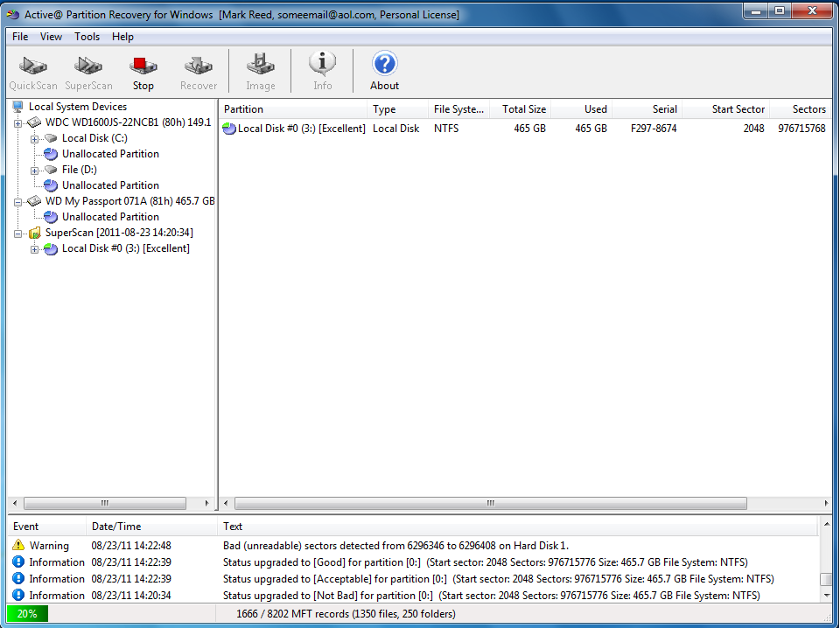Click device tree scroll left arrow
Viewport: 840px width, 628px height.
tap(15, 503)
